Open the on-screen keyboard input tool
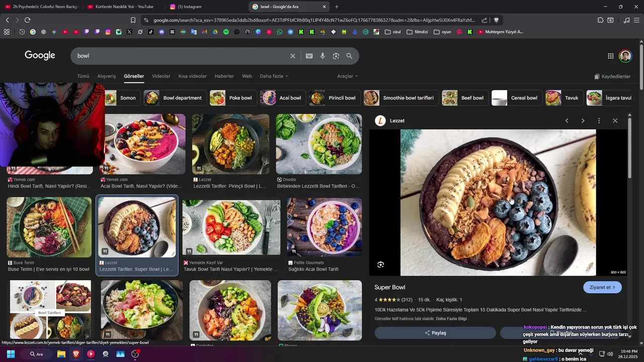Screen dimensions: 644x362 [x=309, y=56]
